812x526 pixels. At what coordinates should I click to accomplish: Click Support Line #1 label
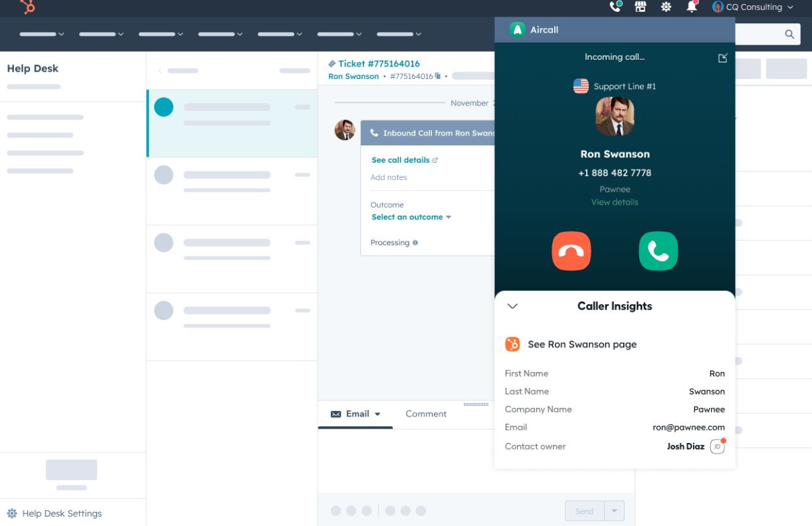[x=625, y=86]
